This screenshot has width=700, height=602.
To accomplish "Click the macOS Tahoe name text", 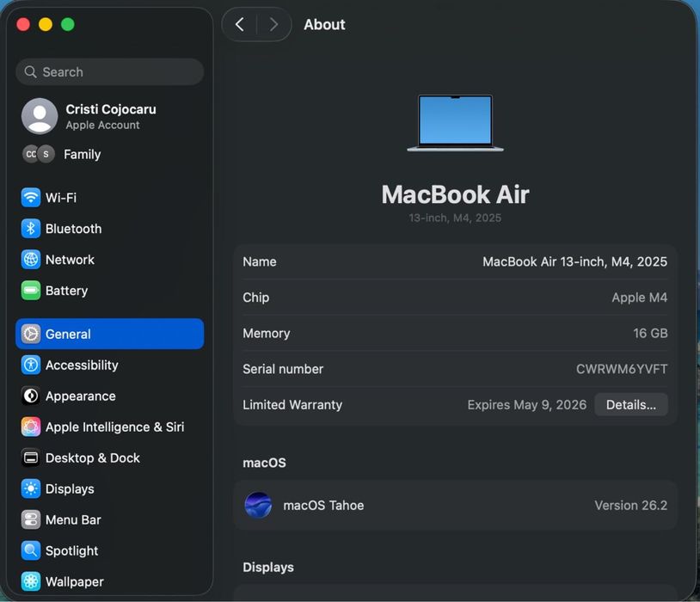I will pos(323,505).
